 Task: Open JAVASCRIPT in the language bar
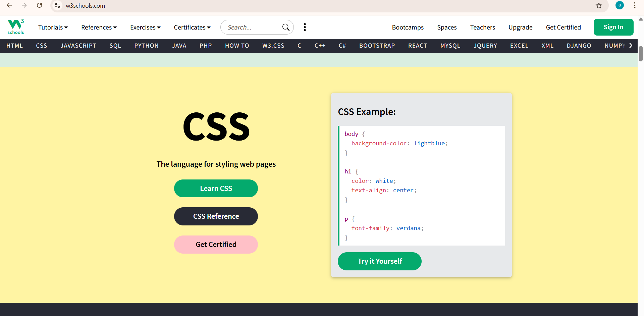pos(78,46)
